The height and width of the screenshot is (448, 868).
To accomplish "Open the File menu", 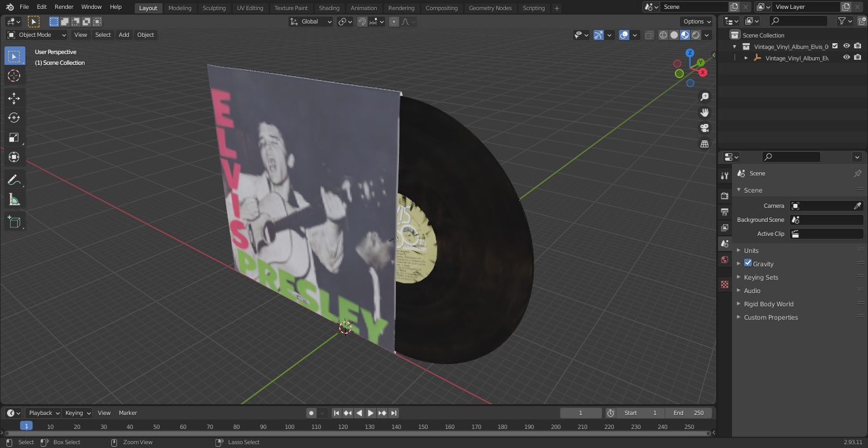I will [24, 7].
